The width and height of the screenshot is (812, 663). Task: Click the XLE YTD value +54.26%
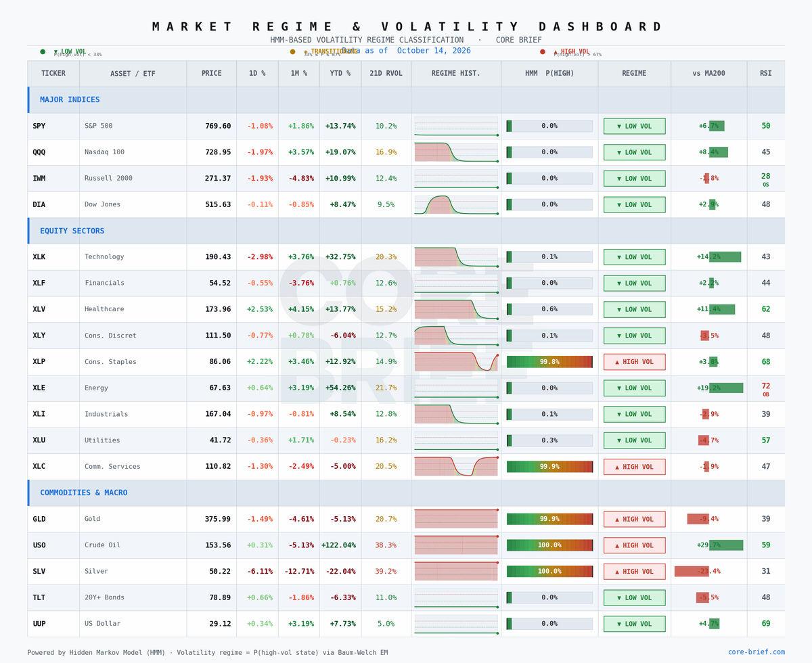pyautogui.click(x=340, y=388)
